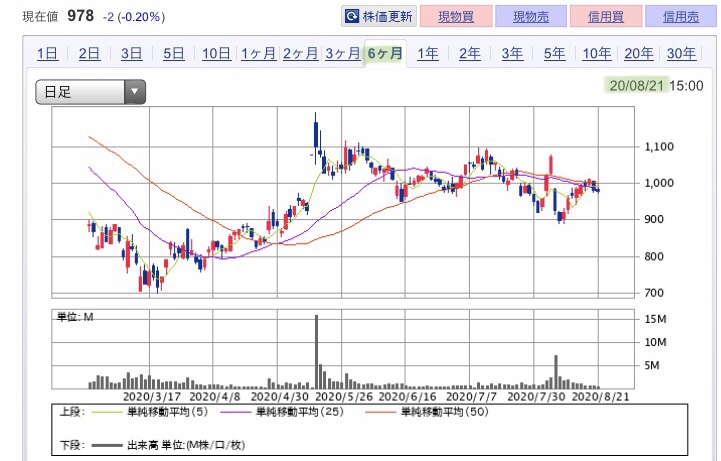The image size is (721, 461).
Task: Click the tall volume spike bar in May
Action: [x=316, y=352]
